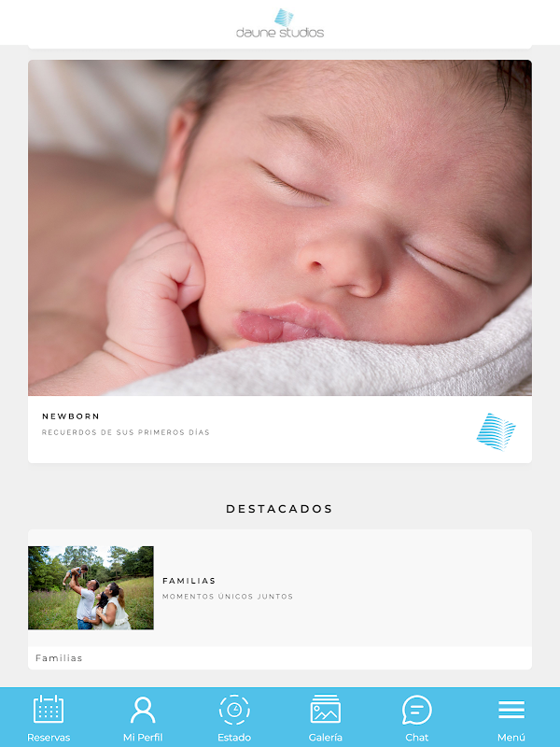Image resolution: width=560 pixels, height=747 pixels.
Task: Select the Mi Perfil tab label
Action: (x=143, y=737)
